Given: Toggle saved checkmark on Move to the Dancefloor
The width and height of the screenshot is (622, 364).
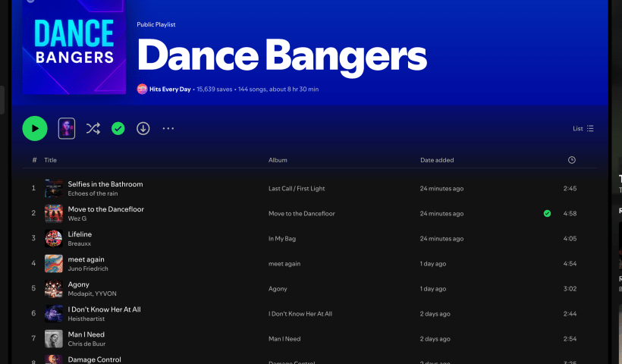Looking at the screenshot, I should click(547, 214).
